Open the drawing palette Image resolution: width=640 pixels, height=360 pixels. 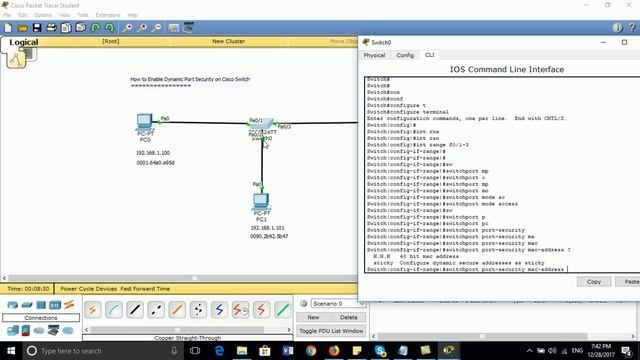coord(173,28)
